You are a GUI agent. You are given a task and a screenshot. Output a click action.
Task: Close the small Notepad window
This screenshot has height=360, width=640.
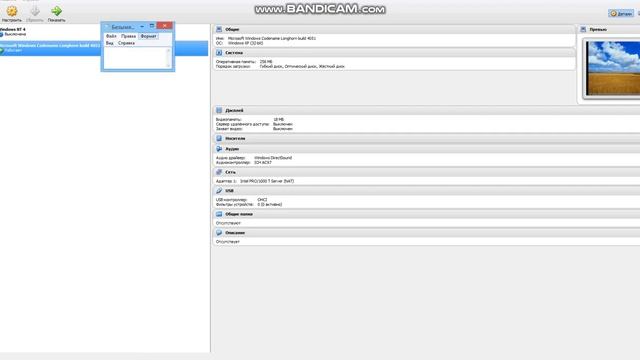tap(164, 26)
